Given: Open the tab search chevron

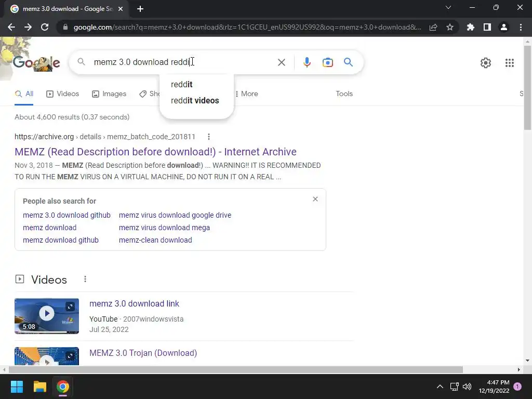Looking at the screenshot, I should click(448, 7).
